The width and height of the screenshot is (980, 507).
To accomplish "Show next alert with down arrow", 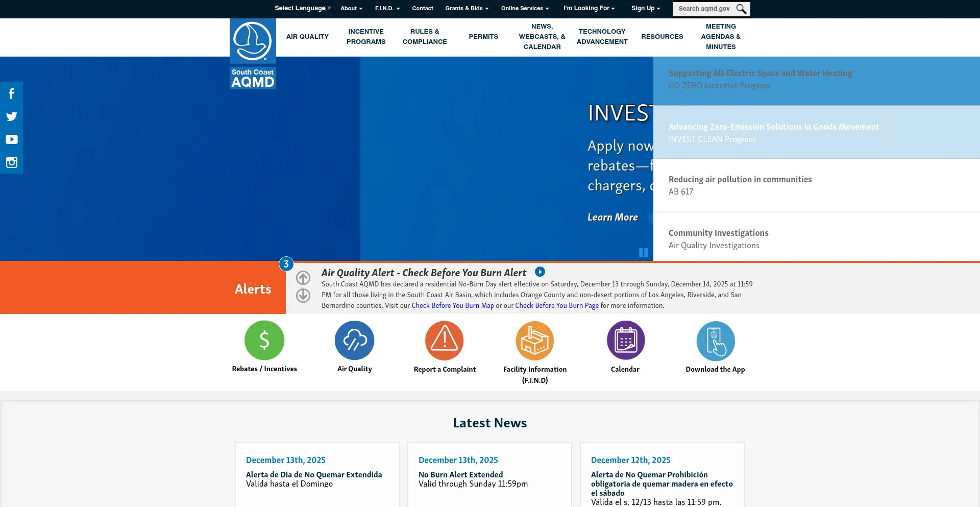I will (x=303, y=296).
